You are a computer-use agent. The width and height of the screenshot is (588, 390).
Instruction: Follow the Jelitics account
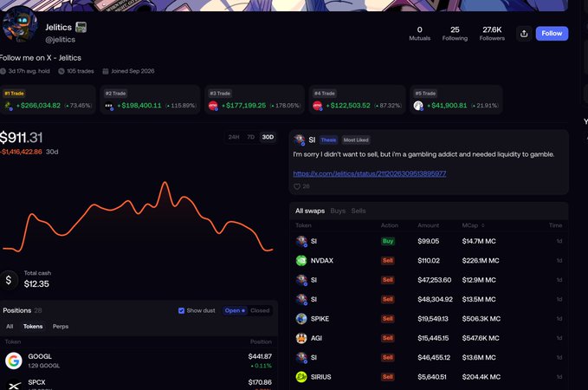(552, 34)
